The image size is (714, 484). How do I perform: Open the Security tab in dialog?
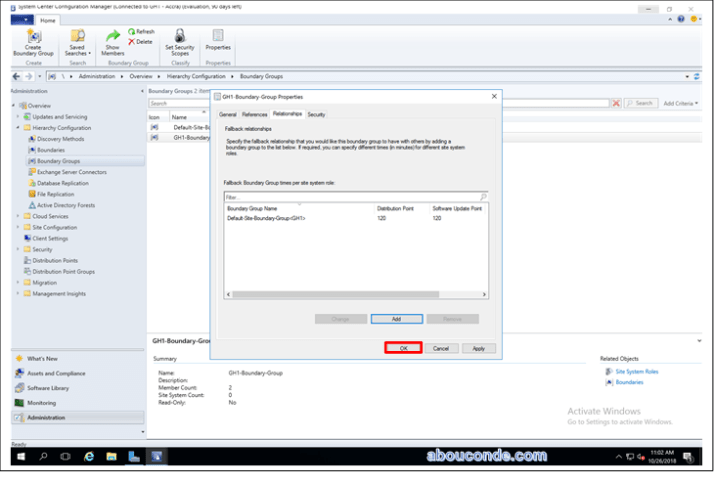[x=316, y=115]
